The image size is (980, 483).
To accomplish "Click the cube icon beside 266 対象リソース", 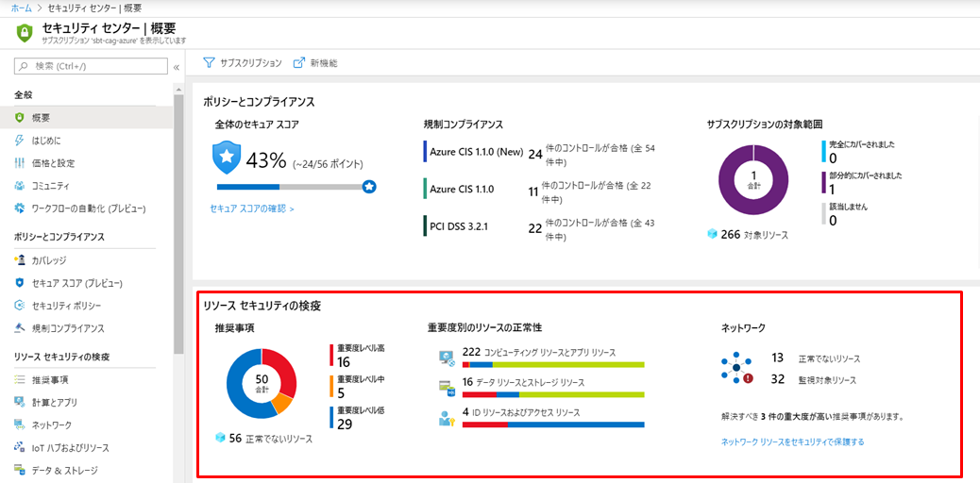I will [712, 234].
